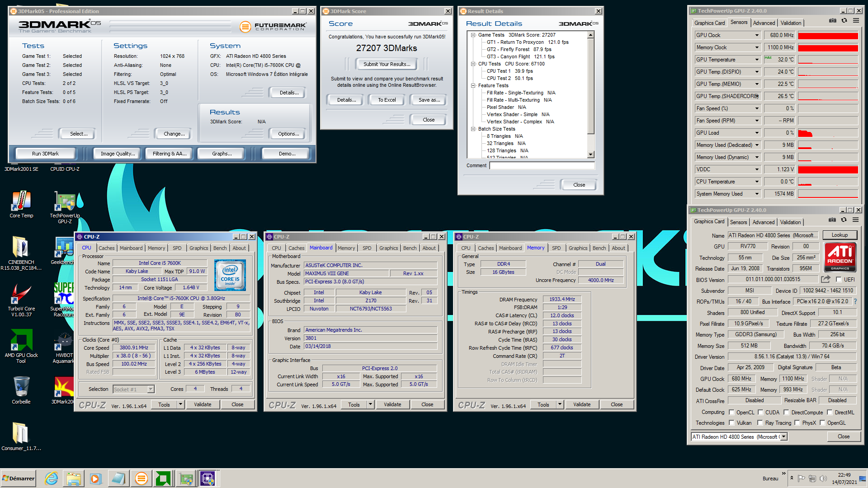
Task: Open HWBOT Aquamark desktop icon
Action: click(x=64, y=347)
